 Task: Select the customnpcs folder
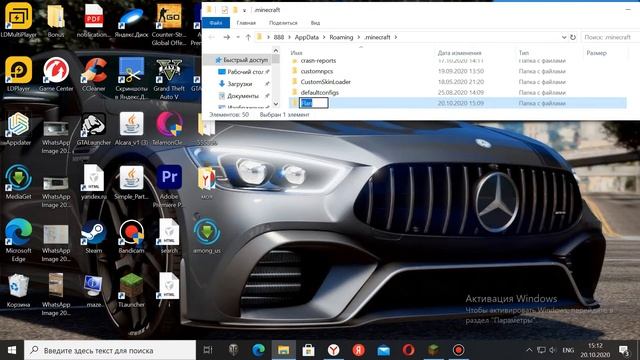click(x=317, y=71)
